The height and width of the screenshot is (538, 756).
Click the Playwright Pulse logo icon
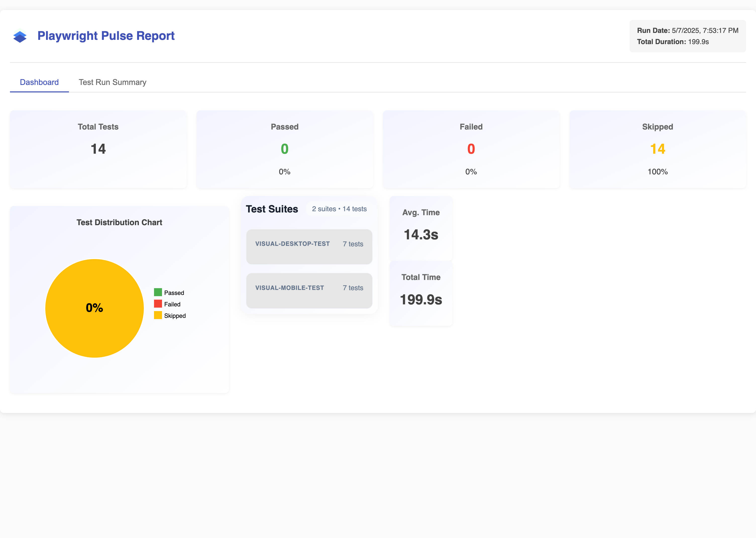pos(20,36)
